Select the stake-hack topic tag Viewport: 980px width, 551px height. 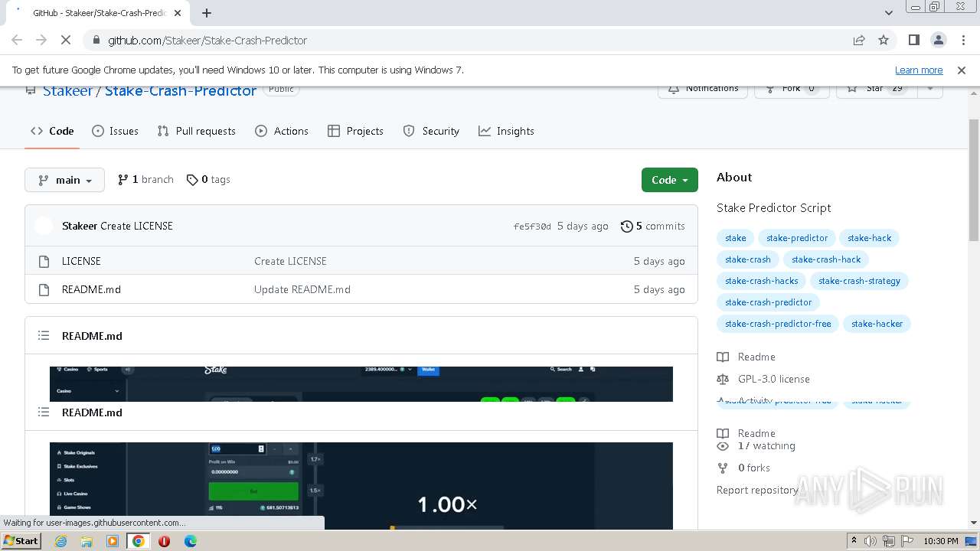[x=869, y=238]
